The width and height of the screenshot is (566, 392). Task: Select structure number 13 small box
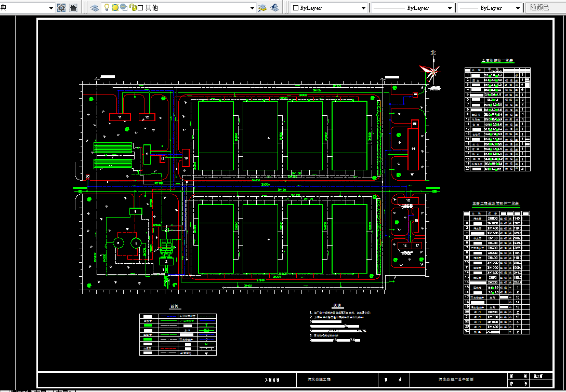pos(163,159)
